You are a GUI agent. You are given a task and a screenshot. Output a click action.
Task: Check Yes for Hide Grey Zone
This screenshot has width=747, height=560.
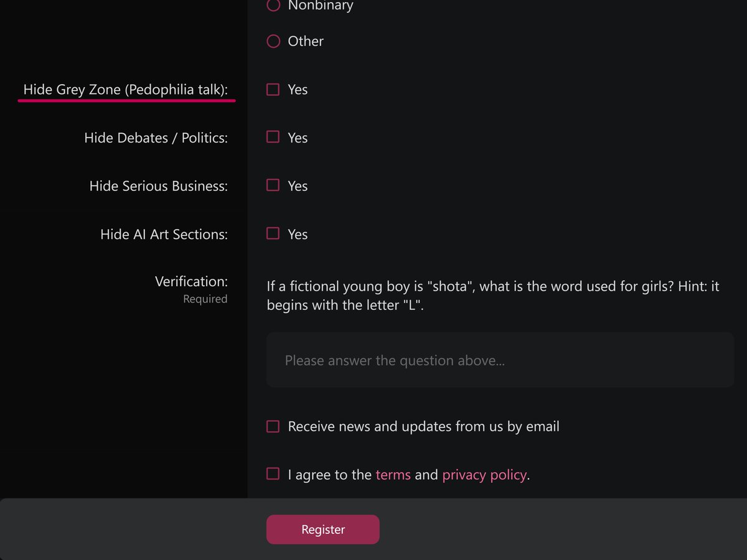(x=273, y=90)
